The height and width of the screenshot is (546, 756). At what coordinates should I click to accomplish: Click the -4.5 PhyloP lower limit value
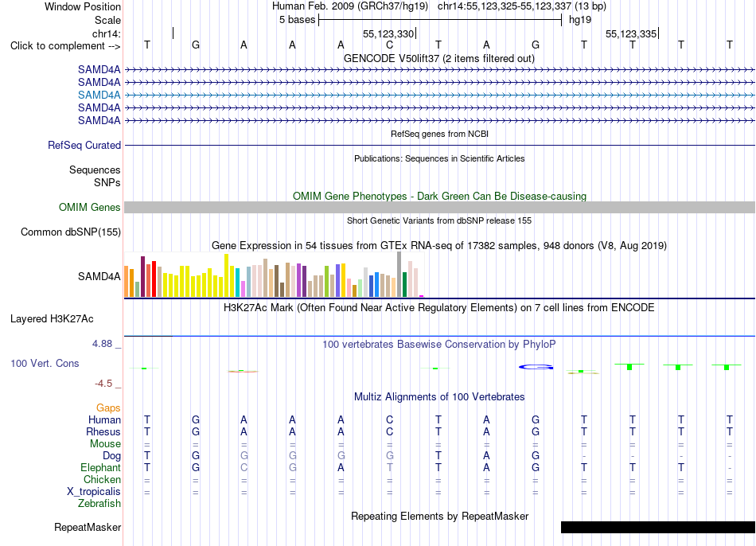point(103,384)
